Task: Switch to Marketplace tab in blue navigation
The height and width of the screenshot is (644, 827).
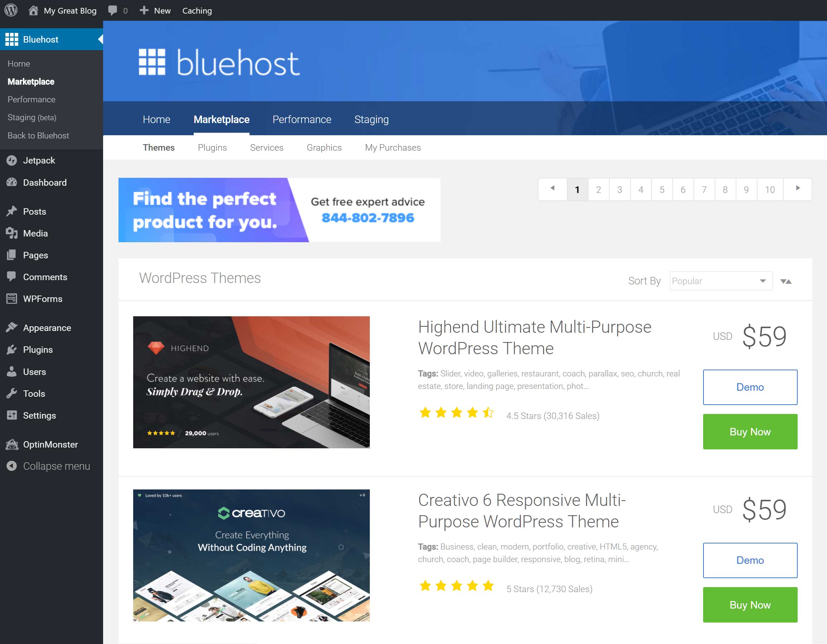Action: [x=222, y=119]
